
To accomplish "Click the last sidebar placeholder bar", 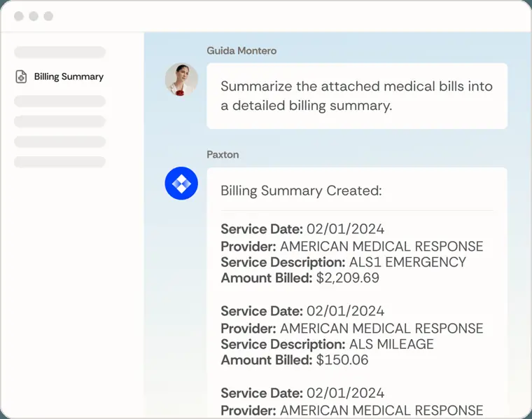I will click(59, 162).
